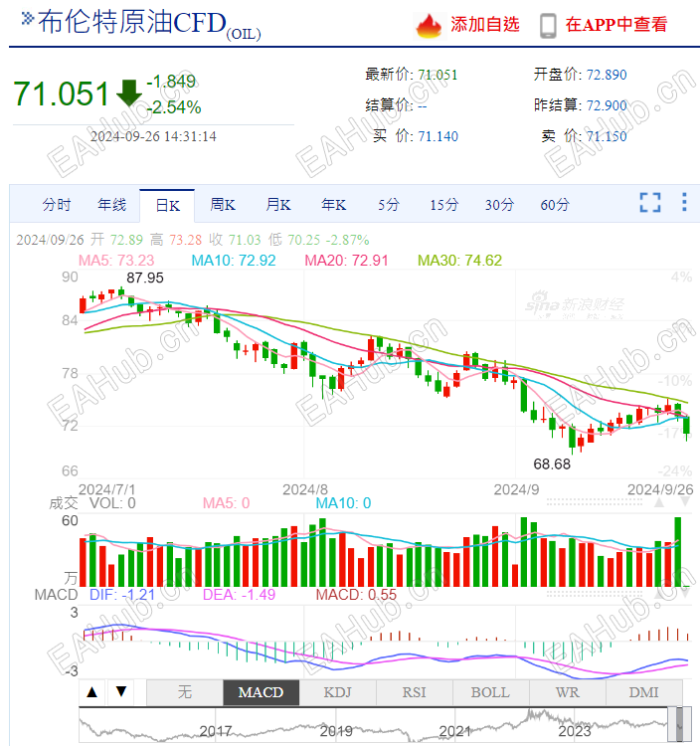
Task: Click the 昨结算 value 72.900
Action: click(x=607, y=105)
